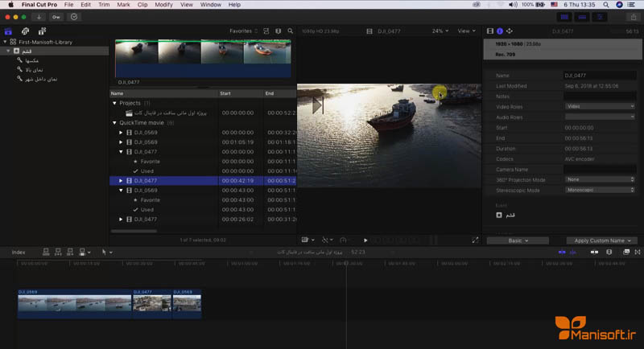Toggle Snapping in timeline toolbar
644x349 pixels.
point(594,252)
